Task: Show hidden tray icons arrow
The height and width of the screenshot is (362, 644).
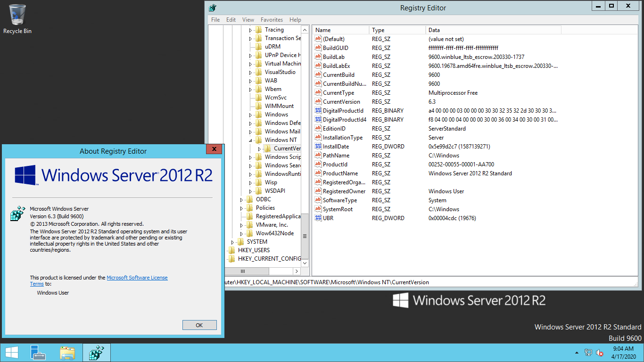Action: tap(577, 353)
